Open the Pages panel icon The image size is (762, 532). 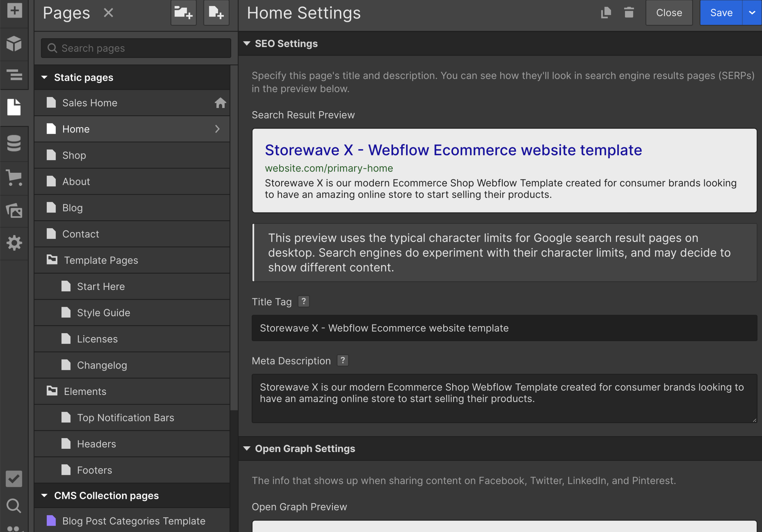tap(14, 107)
